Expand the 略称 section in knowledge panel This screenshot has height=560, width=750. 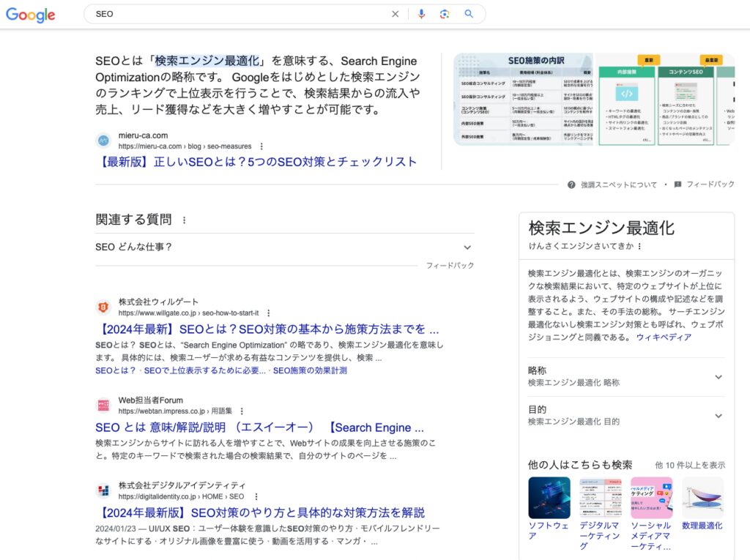click(626, 376)
